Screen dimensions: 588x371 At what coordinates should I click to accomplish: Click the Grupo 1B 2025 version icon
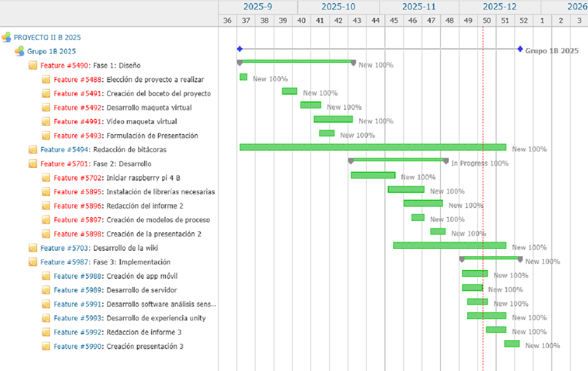pos(20,51)
